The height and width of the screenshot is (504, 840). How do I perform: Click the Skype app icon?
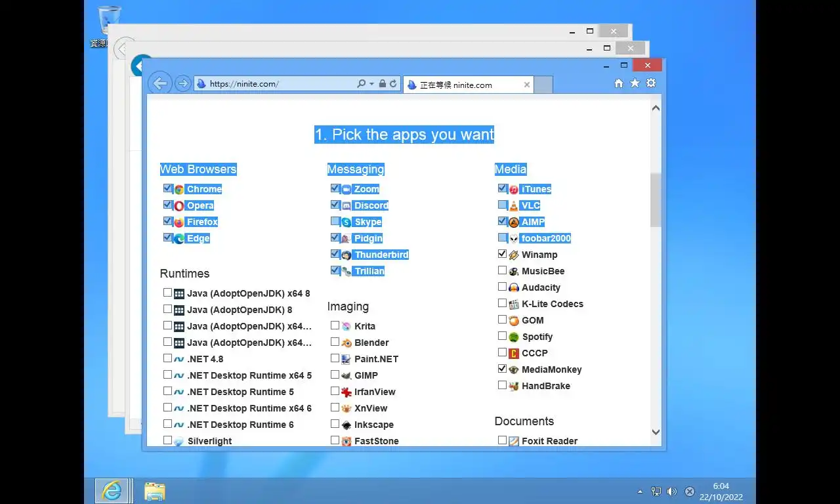click(x=346, y=222)
